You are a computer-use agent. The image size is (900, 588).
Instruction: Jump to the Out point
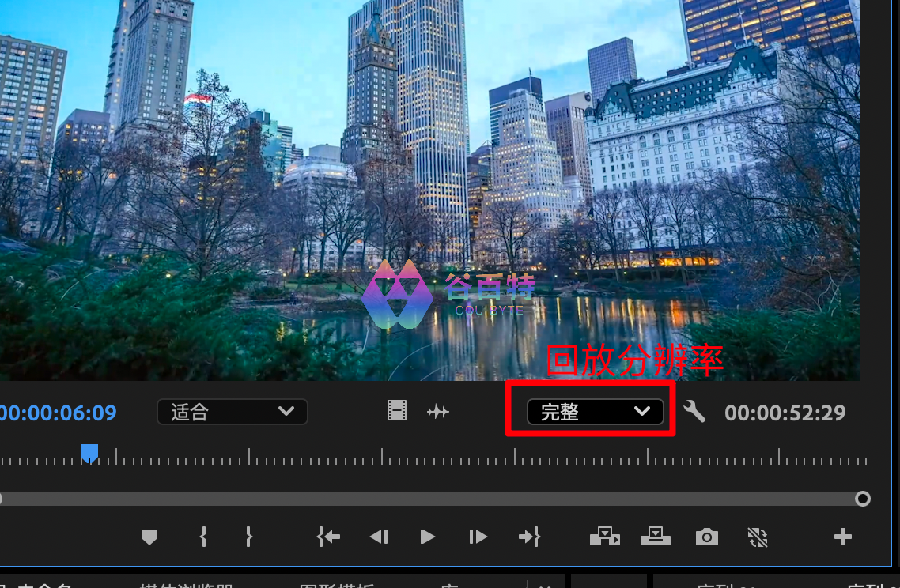(529, 537)
